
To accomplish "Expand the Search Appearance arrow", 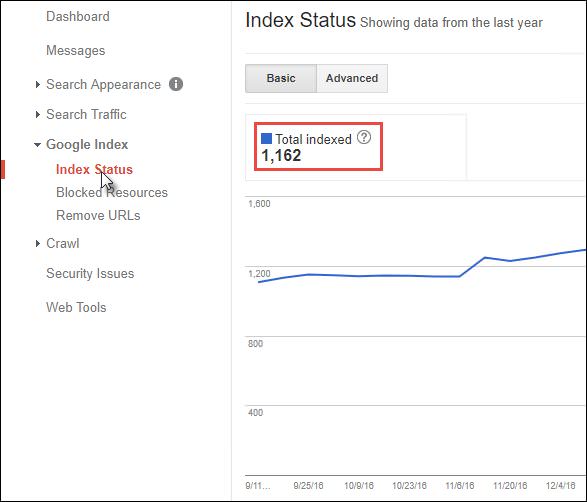I will pyautogui.click(x=37, y=84).
